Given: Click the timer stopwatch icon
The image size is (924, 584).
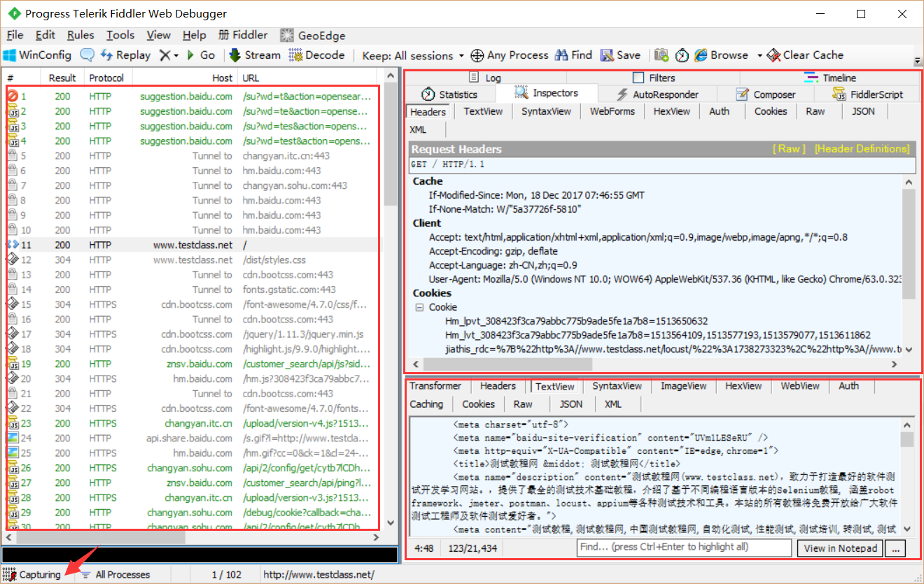Looking at the screenshot, I should [x=682, y=55].
